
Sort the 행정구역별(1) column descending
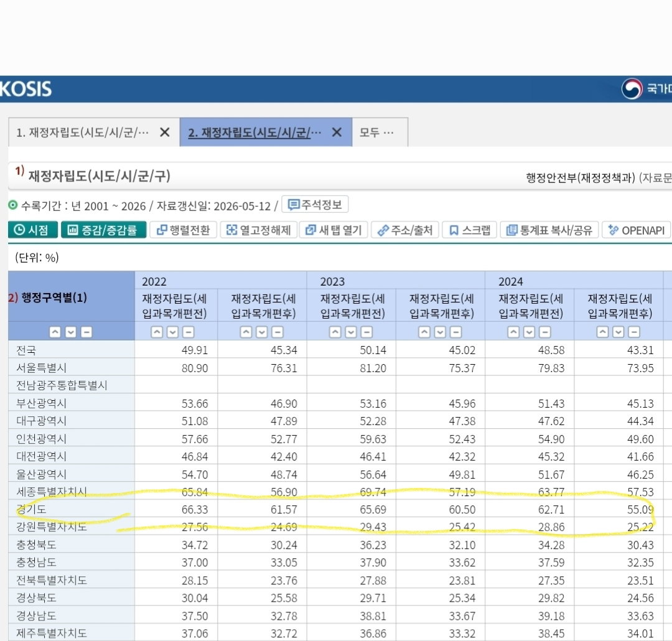click(71, 332)
